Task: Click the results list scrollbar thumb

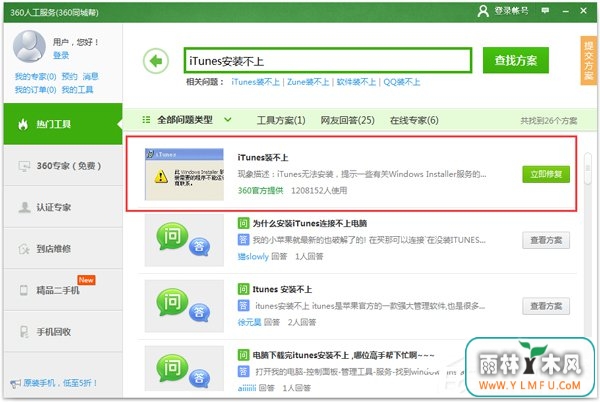Action: (588, 168)
